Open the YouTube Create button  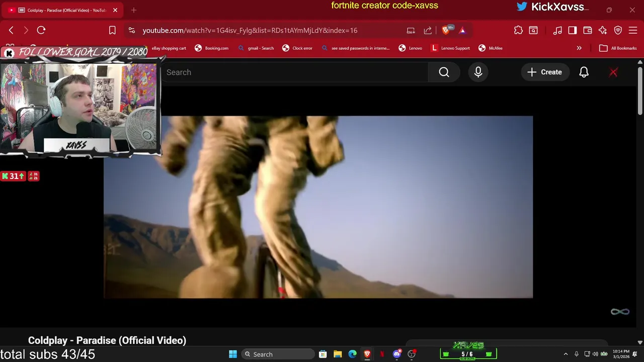(544, 72)
